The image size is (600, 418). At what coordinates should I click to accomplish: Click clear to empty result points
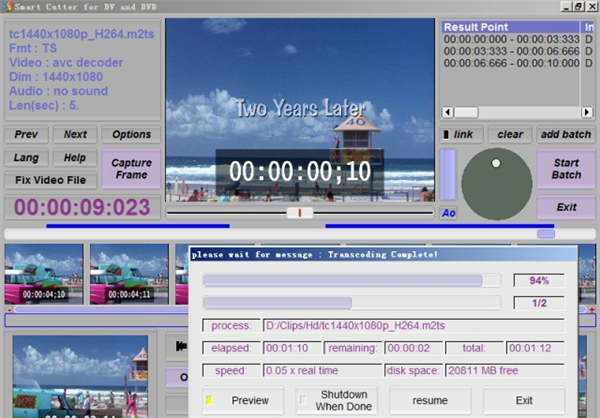[510, 134]
